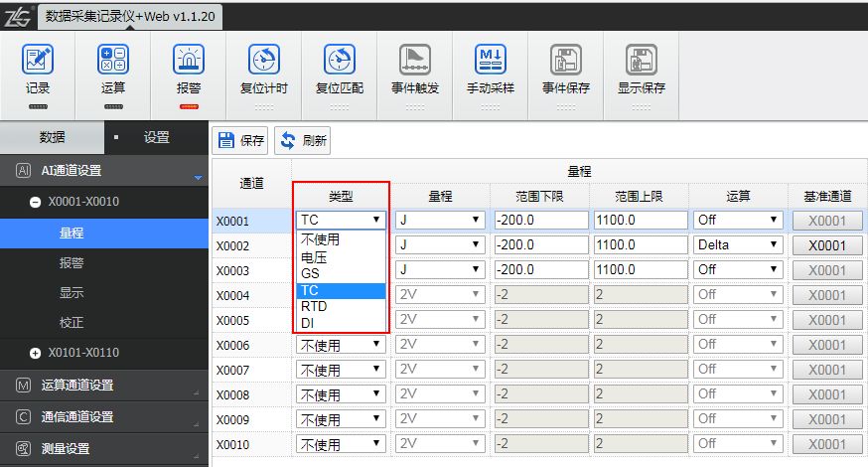The image size is (868, 467).
Task: Click the 保存 save button
Action: coord(241,140)
